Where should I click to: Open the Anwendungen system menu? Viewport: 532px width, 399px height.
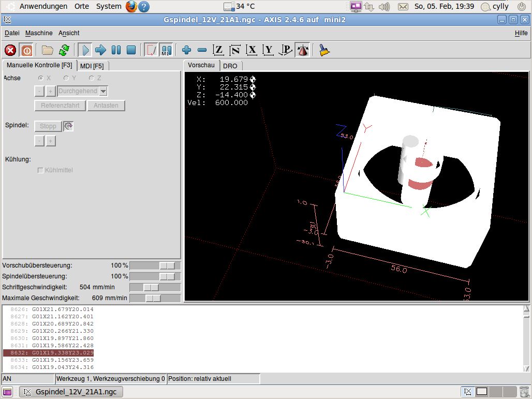click(x=43, y=6)
